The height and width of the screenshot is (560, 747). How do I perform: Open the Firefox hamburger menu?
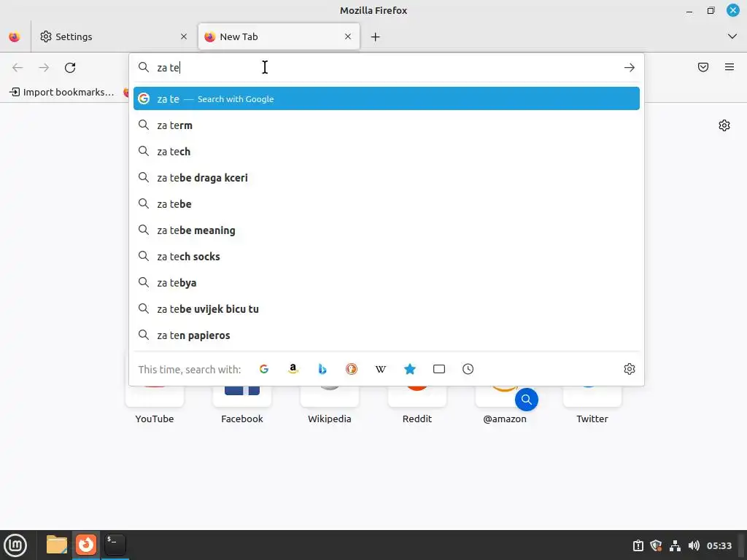coord(729,67)
